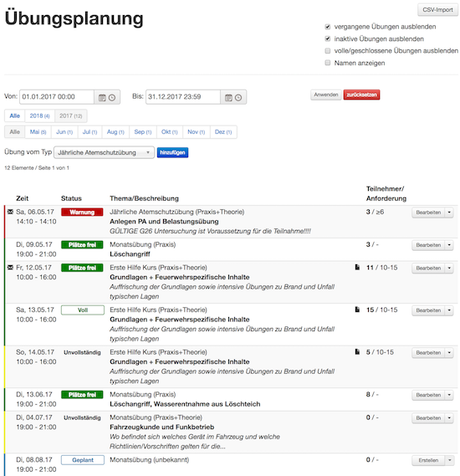Viewport: 460px width, 476px height.
Task: Select the 'Alle' year tab
Action: tap(14, 115)
